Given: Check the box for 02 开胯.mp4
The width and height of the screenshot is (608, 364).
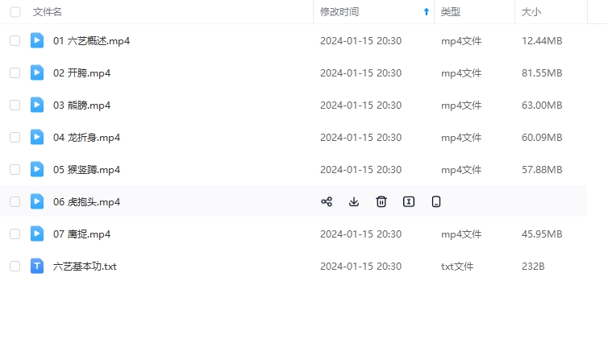Looking at the screenshot, I should click(x=15, y=72).
